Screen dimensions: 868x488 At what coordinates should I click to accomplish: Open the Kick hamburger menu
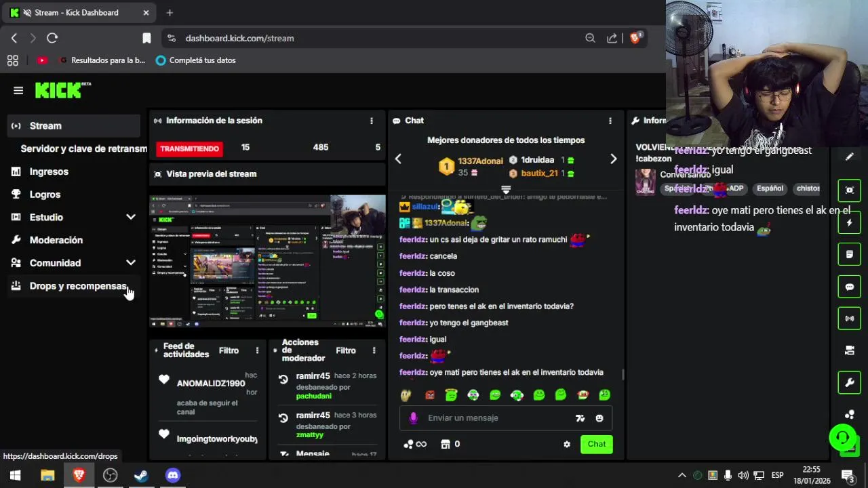18,90
